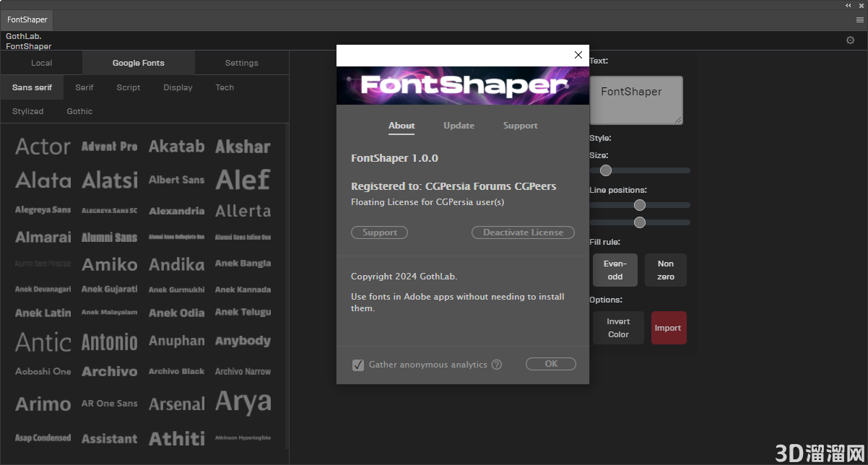Screen dimensions: 868x465
Task: Switch fill rule to Non zero
Action: pos(665,269)
